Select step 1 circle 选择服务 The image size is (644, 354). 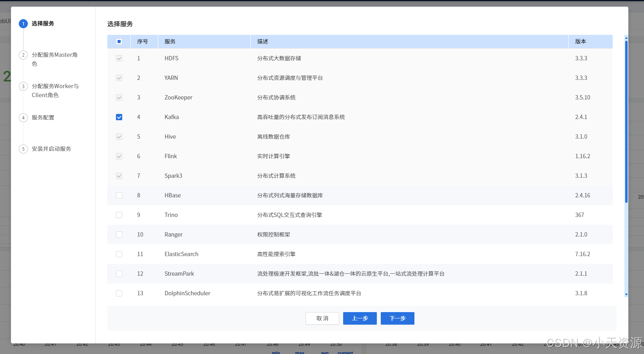[23, 23]
